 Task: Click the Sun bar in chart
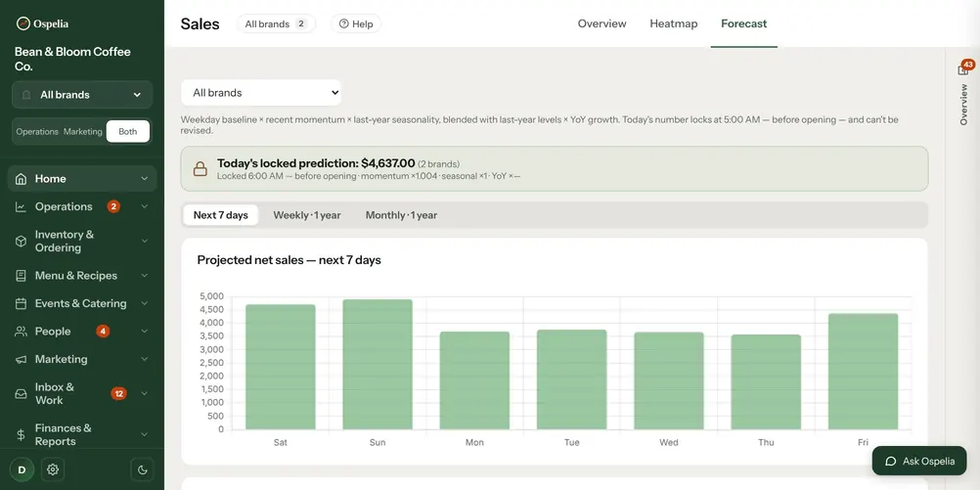(378, 365)
